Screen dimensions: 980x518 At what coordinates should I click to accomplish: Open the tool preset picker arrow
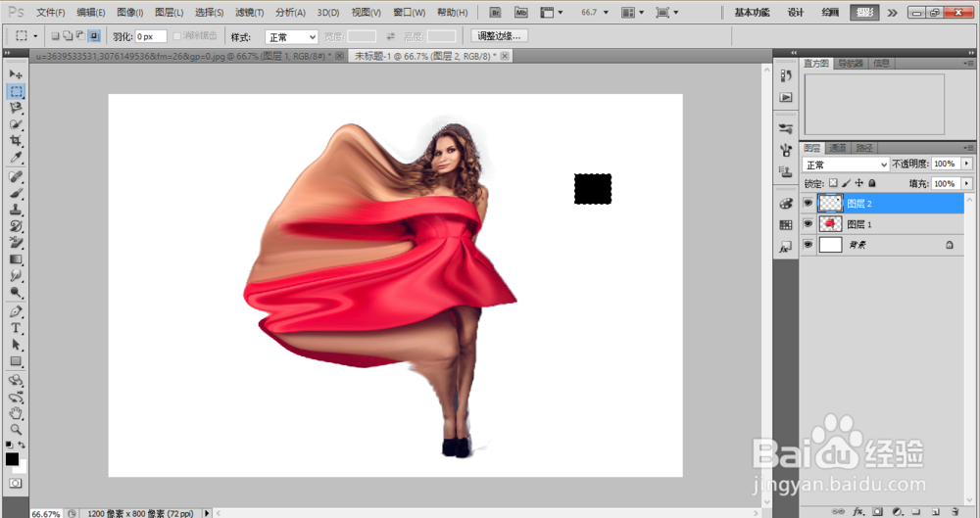tap(35, 36)
